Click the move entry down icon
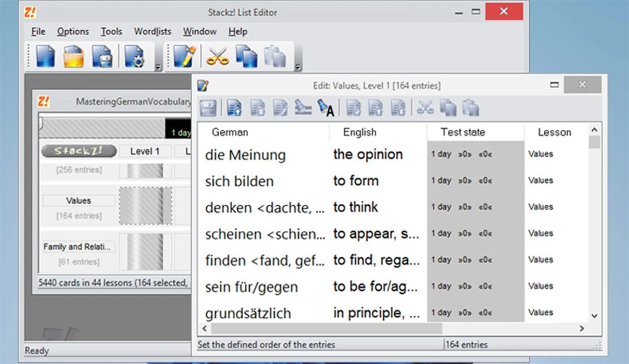629x364 pixels. [398, 108]
